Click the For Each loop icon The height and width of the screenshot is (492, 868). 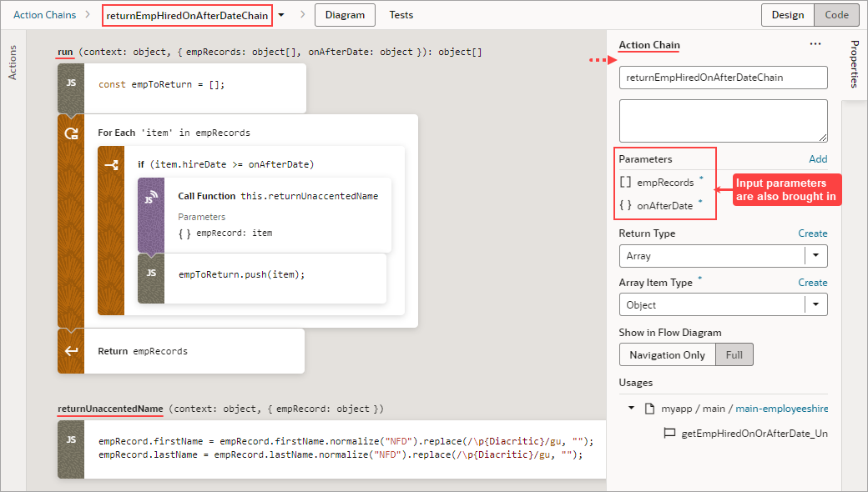pos(71,132)
